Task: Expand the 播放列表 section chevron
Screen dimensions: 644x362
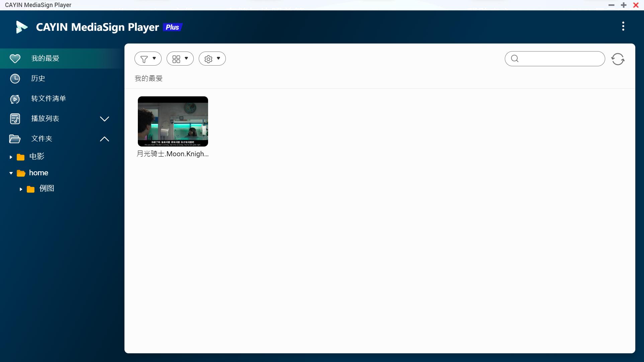Action: click(104, 119)
